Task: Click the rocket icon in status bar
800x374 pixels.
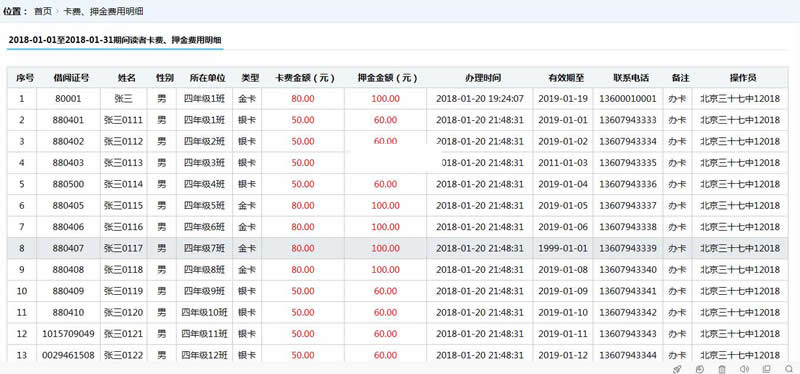Action: click(677, 369)
